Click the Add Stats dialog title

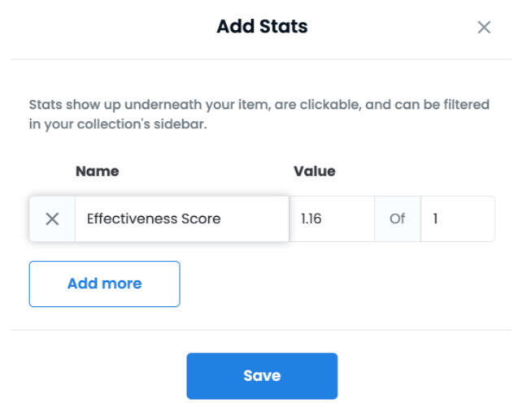coord(262,27)
